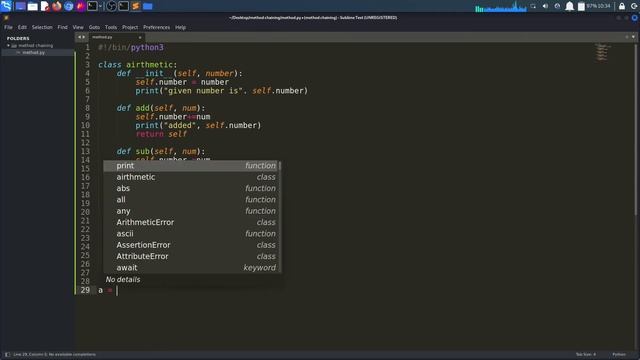Choose ascii function completion
640x360 pixels.
[x=191, y=234]
